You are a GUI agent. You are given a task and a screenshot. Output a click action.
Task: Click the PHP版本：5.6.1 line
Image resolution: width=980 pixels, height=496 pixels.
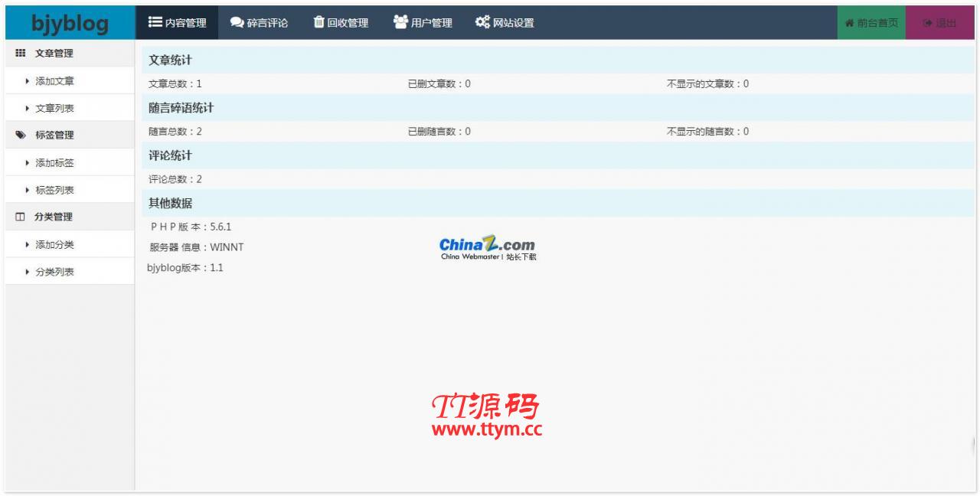point(191,227)
